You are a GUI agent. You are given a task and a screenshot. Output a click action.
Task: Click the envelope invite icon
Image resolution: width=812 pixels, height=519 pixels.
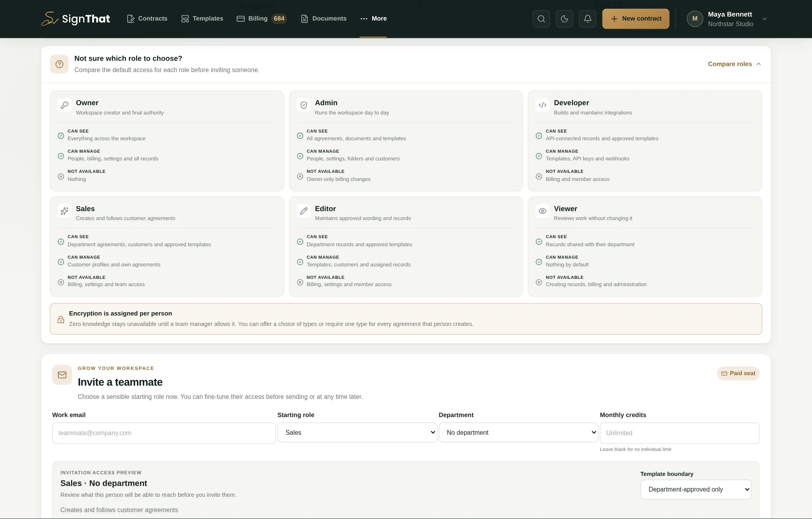[x=62, y=375]
